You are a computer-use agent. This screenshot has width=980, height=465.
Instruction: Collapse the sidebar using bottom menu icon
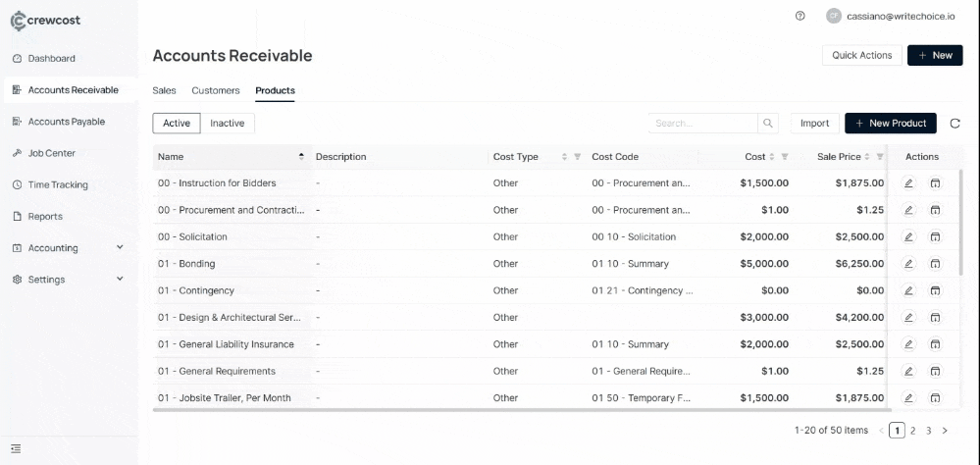coord(17,449)
